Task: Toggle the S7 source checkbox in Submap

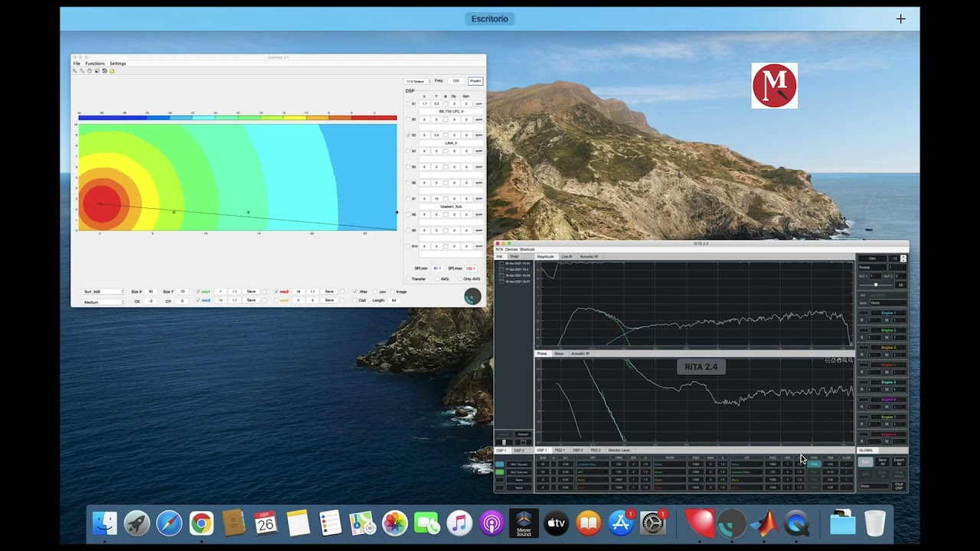Action: (408, 198)
